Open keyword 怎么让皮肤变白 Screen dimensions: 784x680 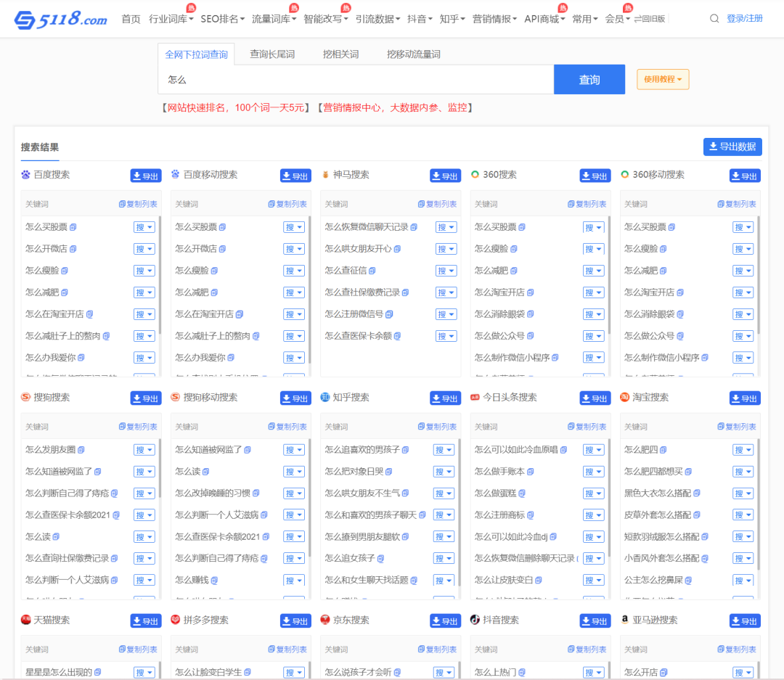pyautogui.click(x=504, y=580)
